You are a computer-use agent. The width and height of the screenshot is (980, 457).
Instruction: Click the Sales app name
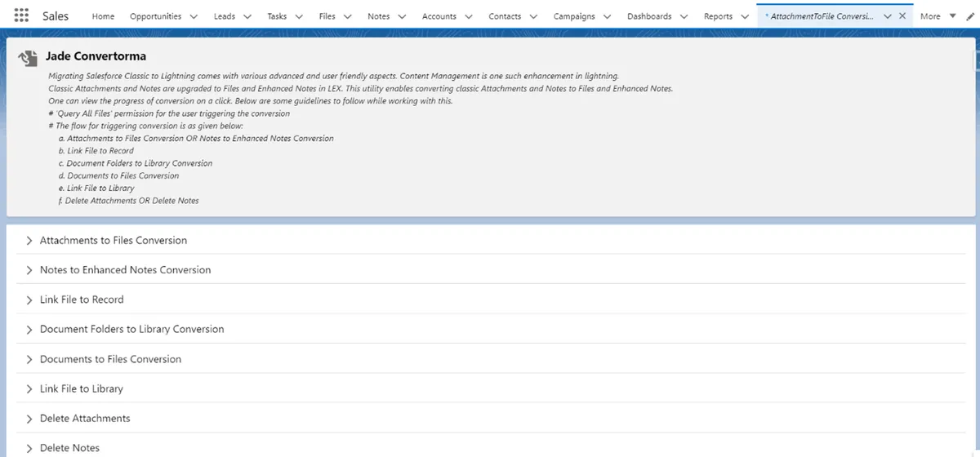point(56,16)
